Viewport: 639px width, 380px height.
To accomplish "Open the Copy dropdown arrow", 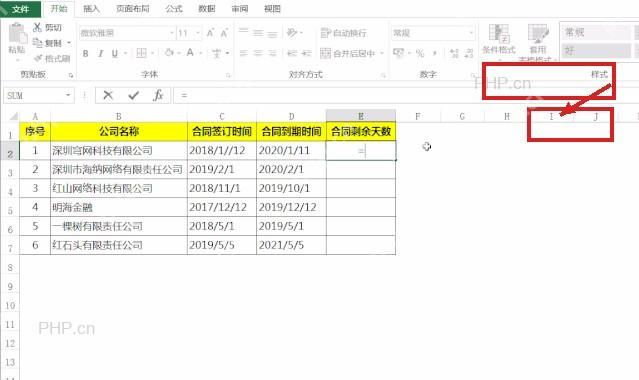I will (x=68, y=43).
